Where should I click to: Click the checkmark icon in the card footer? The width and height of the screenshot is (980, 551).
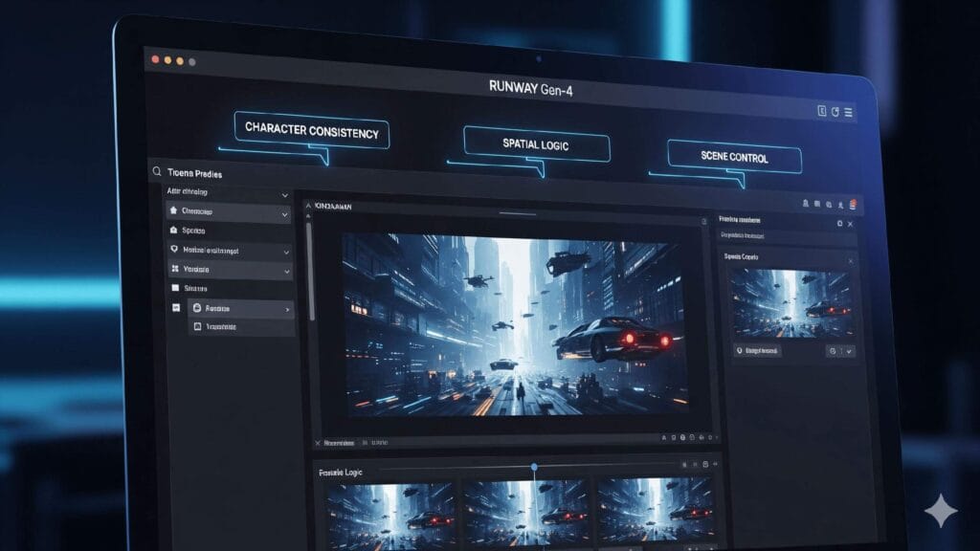pyautogui.click(x=849, y=351)
